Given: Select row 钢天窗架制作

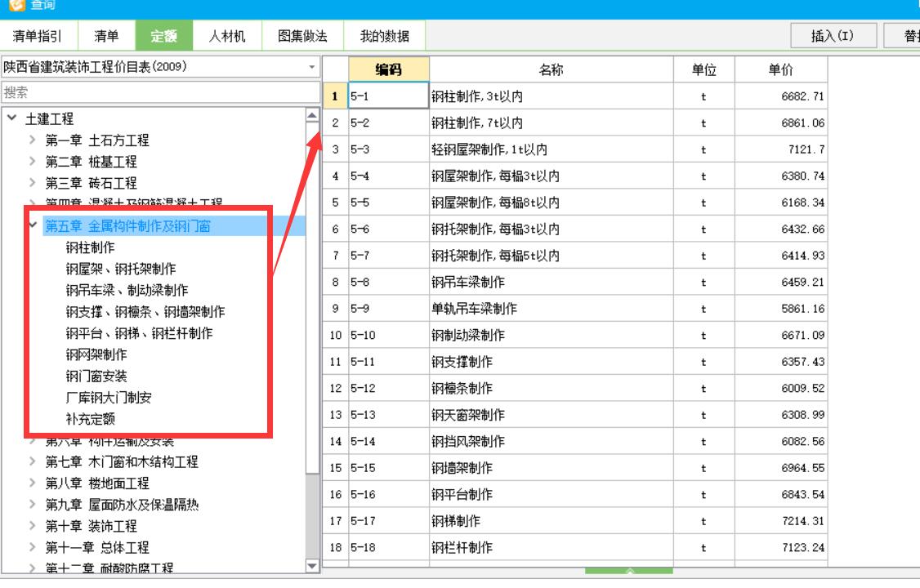Looking at the screenshot, I should [575, 415].
